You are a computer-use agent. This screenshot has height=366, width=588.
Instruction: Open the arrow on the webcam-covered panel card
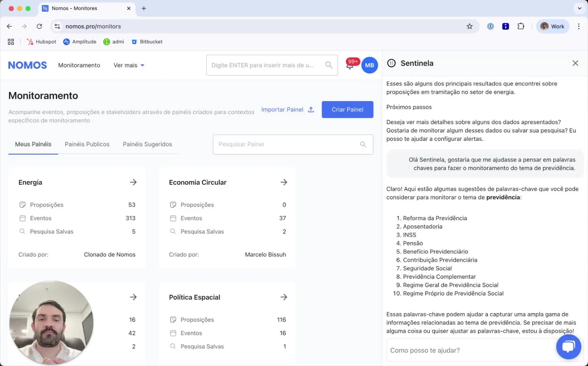(x=133, y=297)
